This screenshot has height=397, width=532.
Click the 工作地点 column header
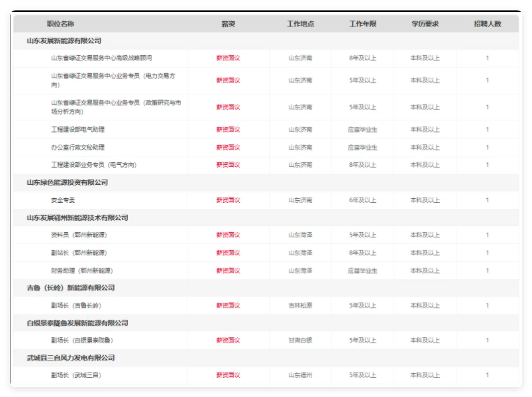pos(300,24)
